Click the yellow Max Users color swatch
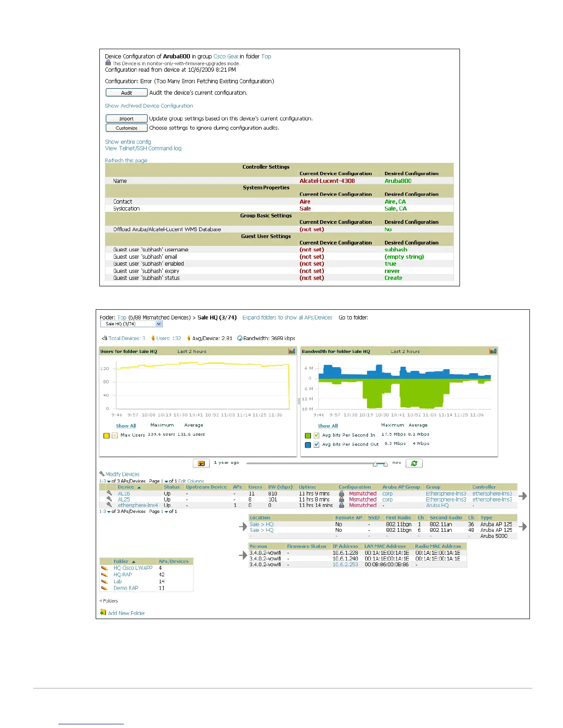The height and width of the screenshot is (728, 563). point(106,435)
